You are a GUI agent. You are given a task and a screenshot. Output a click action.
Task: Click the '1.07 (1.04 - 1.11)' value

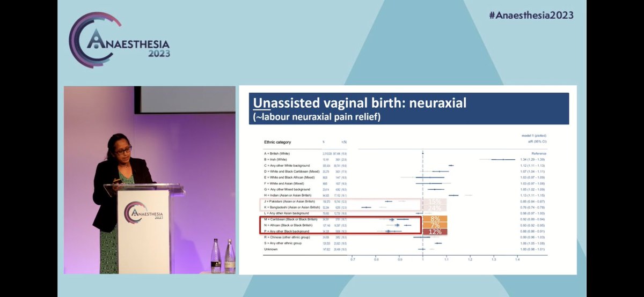click(533, 172)
